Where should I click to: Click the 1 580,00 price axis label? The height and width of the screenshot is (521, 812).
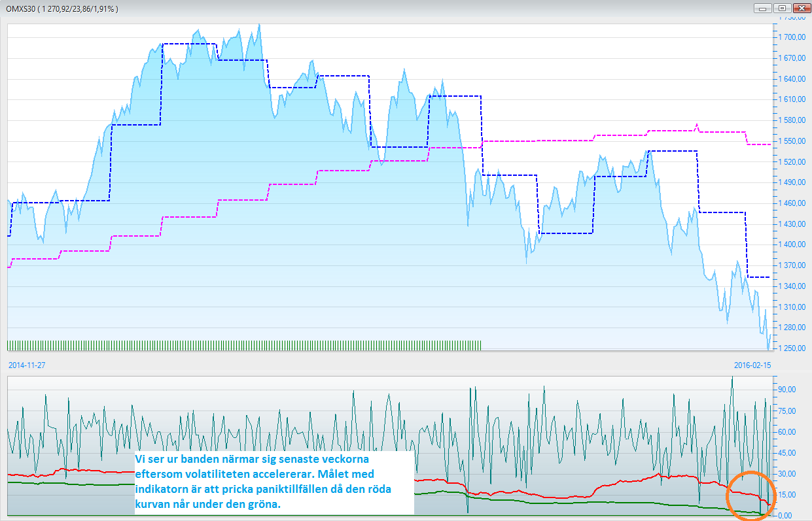[x=792, y=120]
